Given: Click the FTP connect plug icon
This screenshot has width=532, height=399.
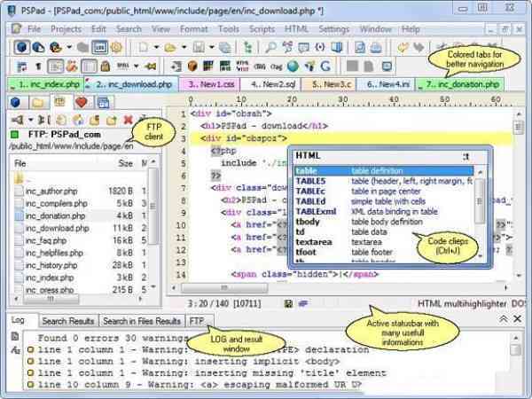Looking at the screenshot, I should pos(18,120).
